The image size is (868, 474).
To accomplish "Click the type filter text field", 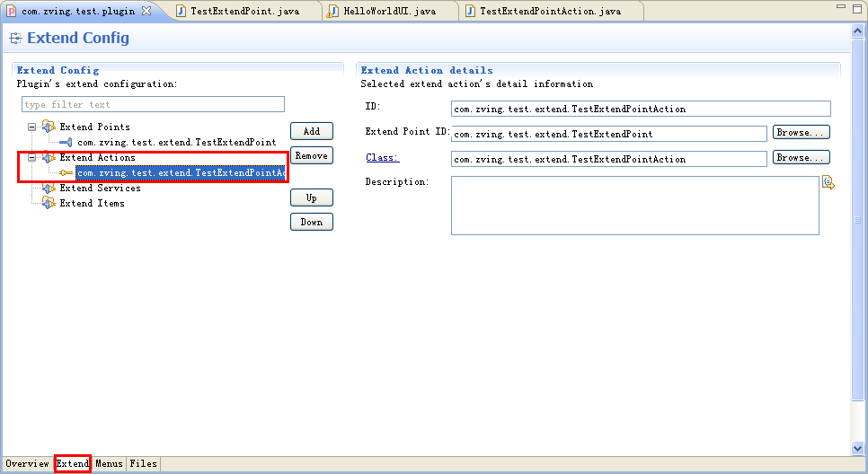I will [x=153, y=105].
